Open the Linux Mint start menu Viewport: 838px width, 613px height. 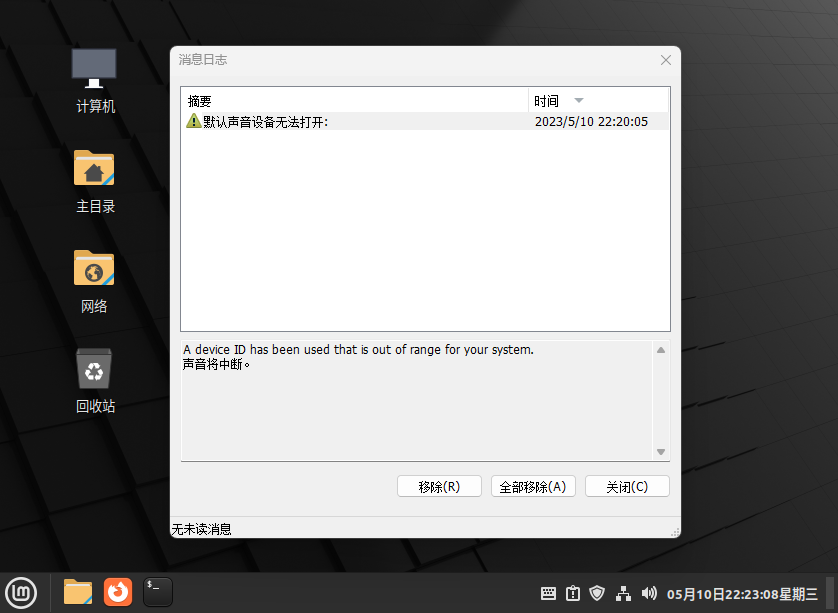(x=21, y=593)
